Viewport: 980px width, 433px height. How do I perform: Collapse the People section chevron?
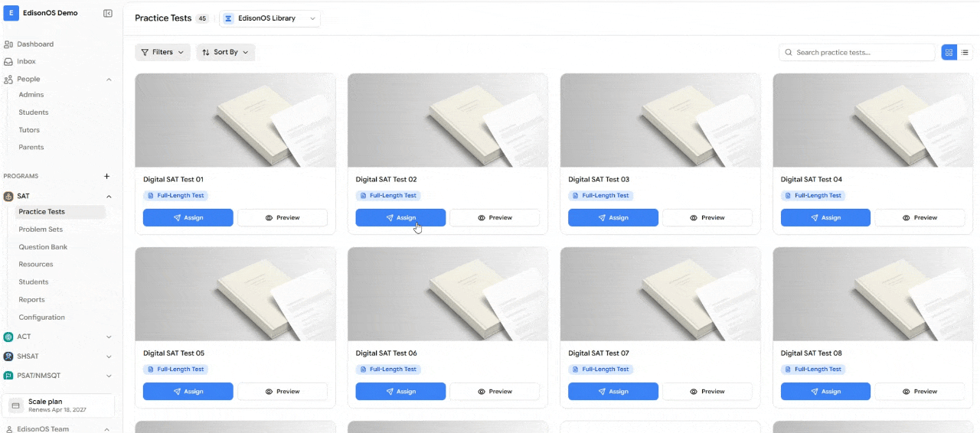108,80
